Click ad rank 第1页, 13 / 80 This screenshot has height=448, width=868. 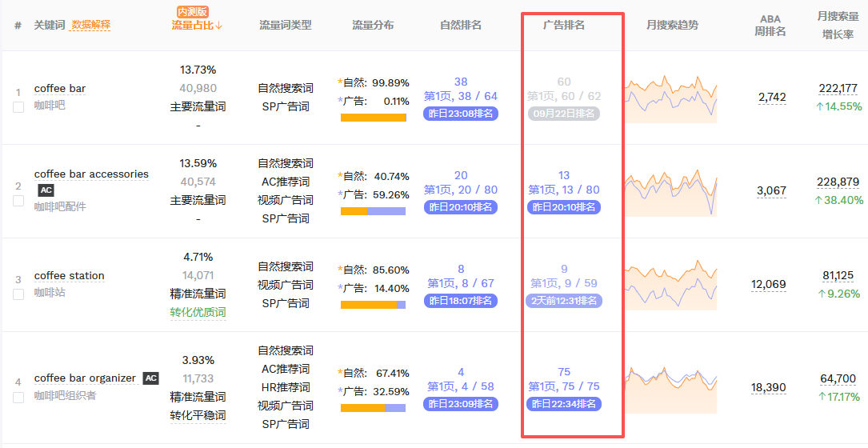click(563, 190)
